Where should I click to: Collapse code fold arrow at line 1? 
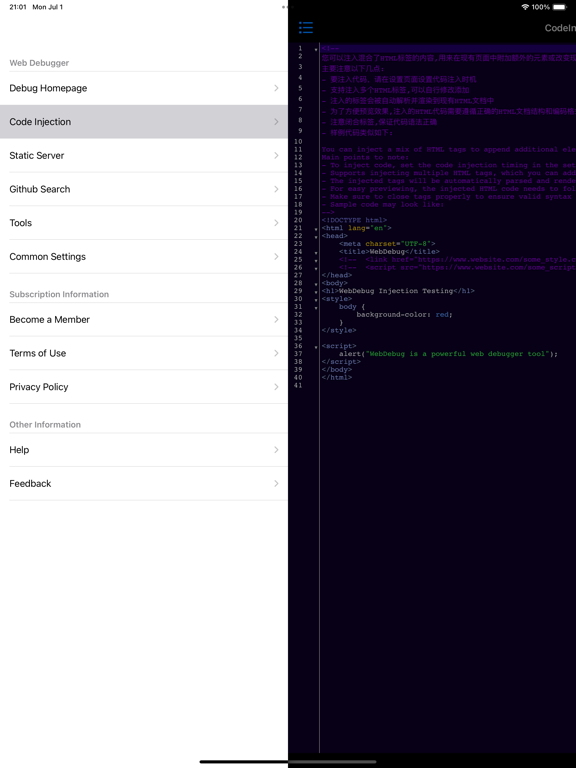pos(316,49)
